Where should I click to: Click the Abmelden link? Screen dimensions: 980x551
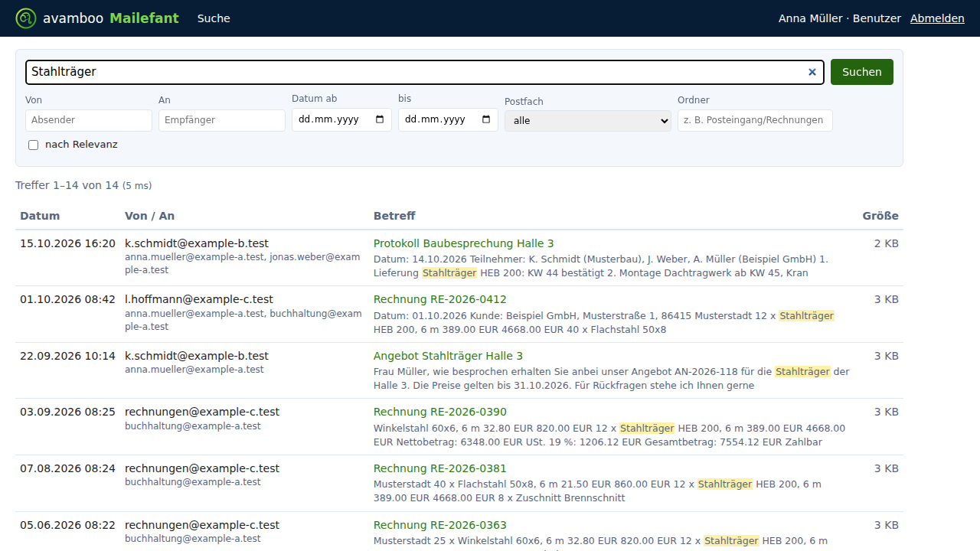(x=937, y=18)
